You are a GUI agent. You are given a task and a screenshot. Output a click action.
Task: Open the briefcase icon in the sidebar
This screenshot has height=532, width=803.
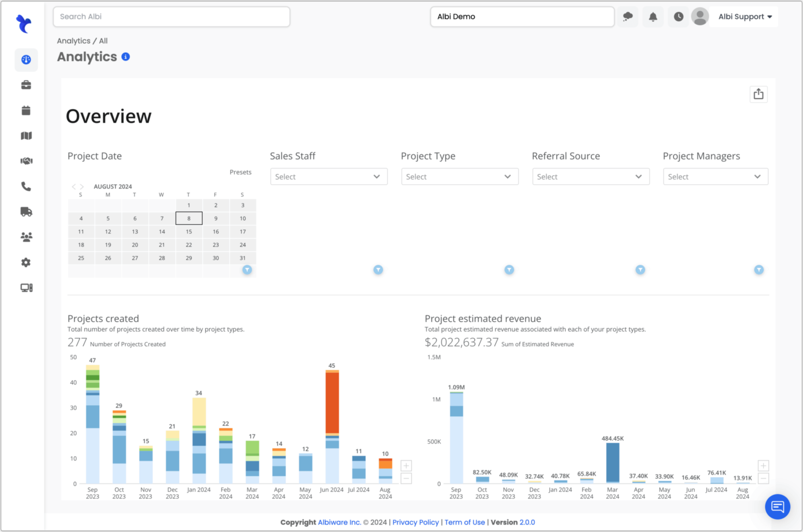click(x=26, y=85)
